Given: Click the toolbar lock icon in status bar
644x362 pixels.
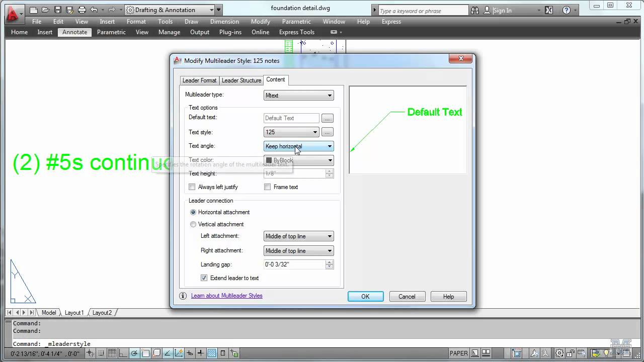Looking at the screenshot, I should pos(571,353).
